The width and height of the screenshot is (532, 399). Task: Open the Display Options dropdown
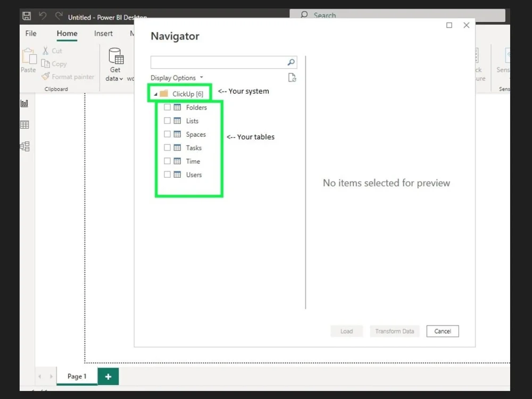pyautogui.click(x=177, y=78)
